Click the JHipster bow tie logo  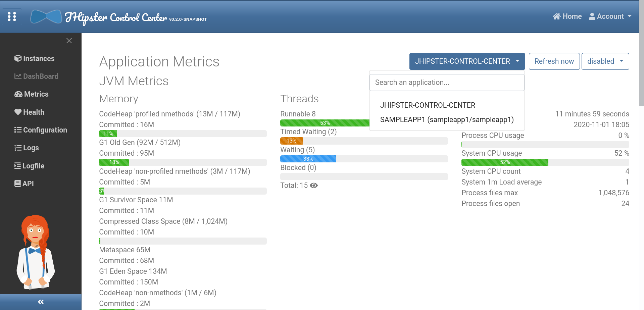pos(46,16)
